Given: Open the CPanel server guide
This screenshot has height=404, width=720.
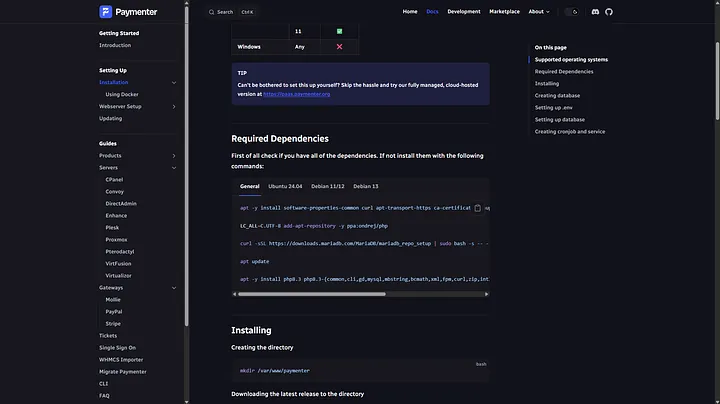Looking at the screenshot, I should [114, 180].
